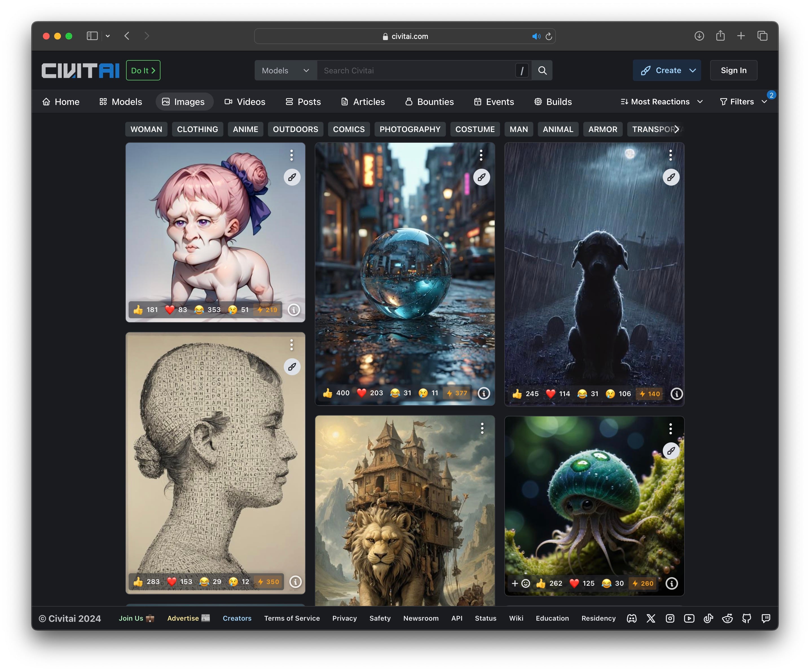The width and height of the screenshot is (810, 672).
Task: Select the PHOTOGRAPHY tag chip
Action: point(410,129)
